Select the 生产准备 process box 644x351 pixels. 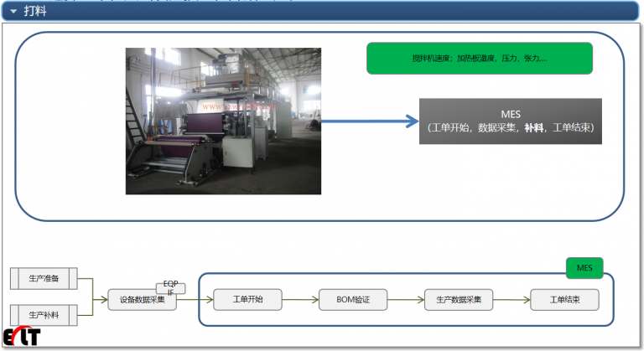44,277
